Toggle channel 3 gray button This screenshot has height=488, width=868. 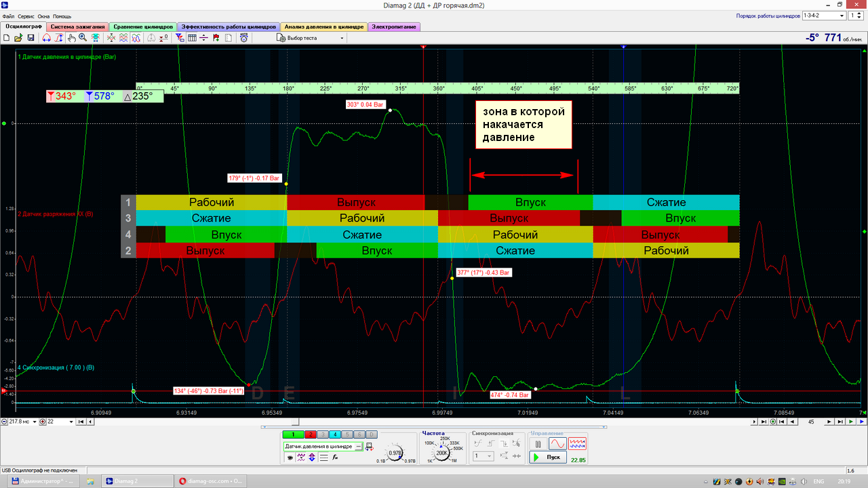(x=323, y=434)
